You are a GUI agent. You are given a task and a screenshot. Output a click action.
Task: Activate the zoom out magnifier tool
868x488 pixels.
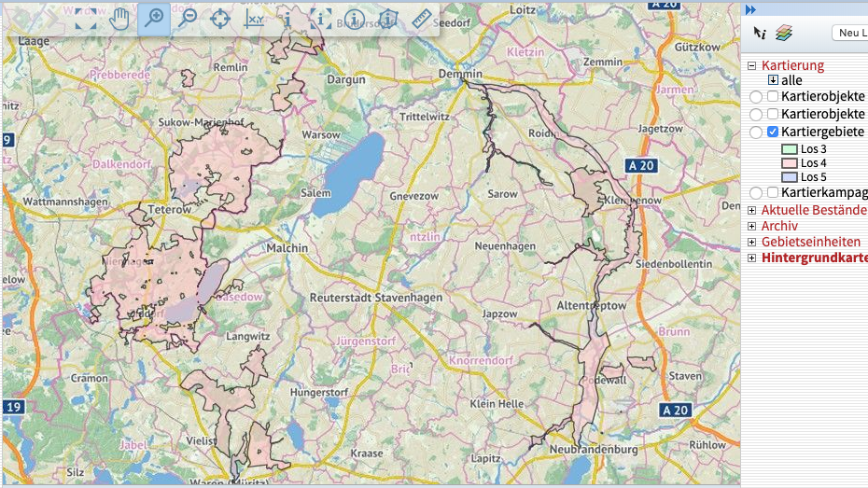click(187, 20)
